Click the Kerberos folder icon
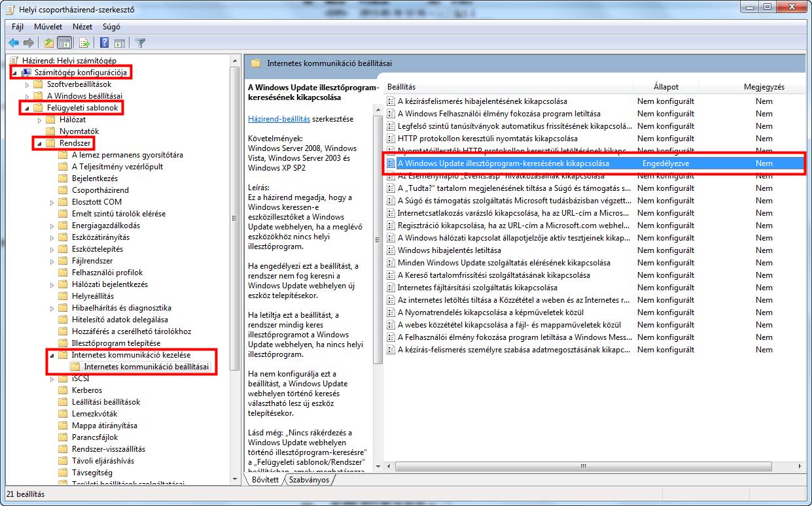The height and width of the screenshot is (506, 812). coord(63,390)
